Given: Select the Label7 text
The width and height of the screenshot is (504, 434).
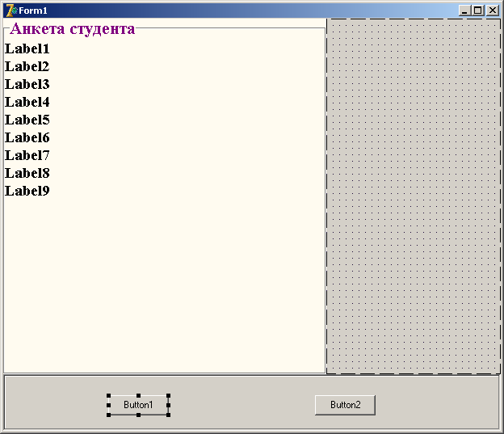Looking at the screenshot, I should coord(27,155).
